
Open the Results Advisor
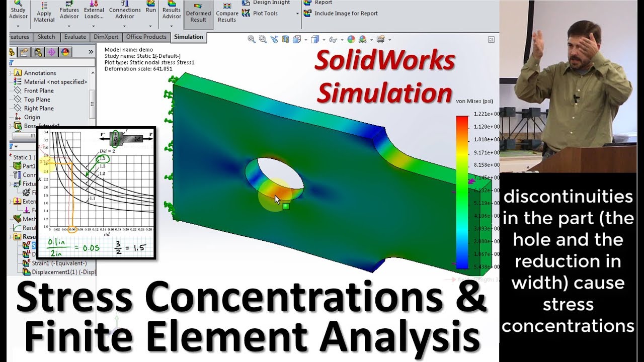pos(172,11)
